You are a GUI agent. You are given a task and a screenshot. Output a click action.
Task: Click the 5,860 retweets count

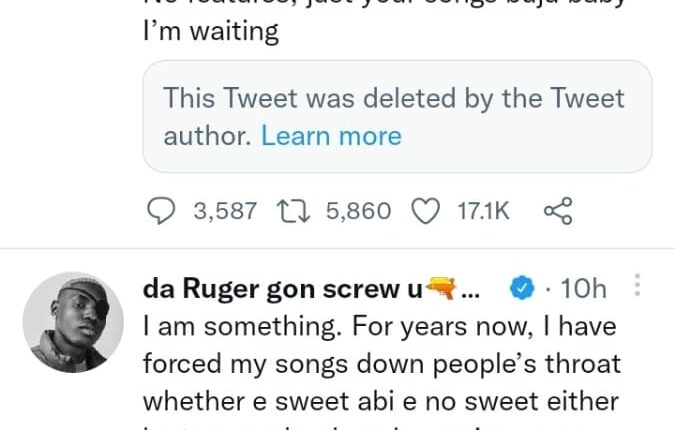pyautogui.click(x=358, y=211)
